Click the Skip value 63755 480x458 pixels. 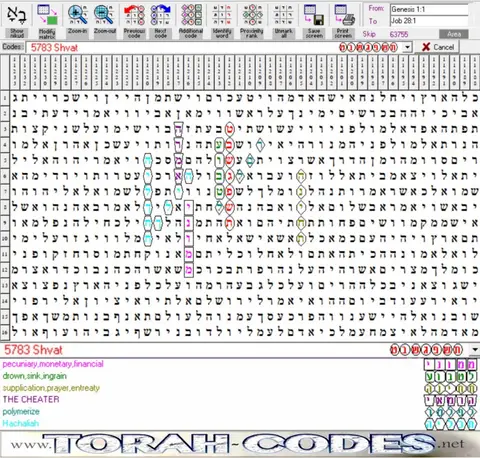(399, 34)
